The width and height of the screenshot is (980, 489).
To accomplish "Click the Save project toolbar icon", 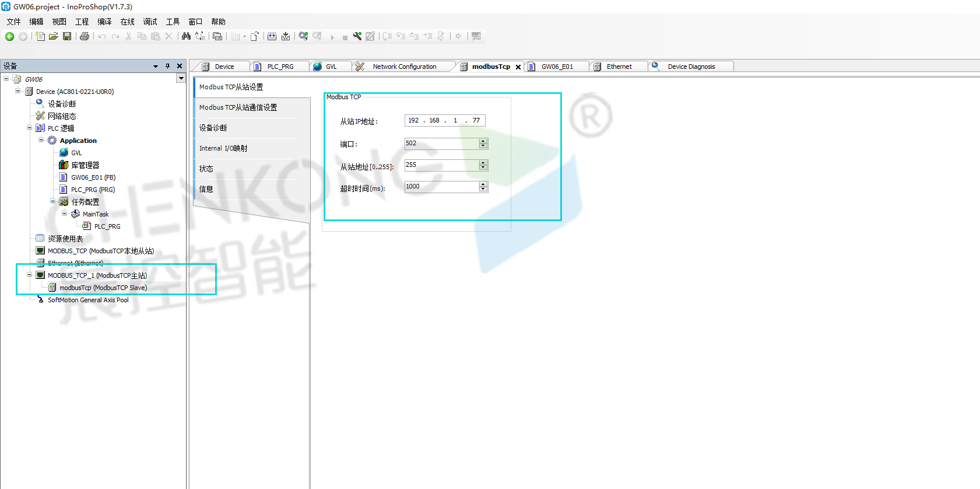I will click(67, 36).
